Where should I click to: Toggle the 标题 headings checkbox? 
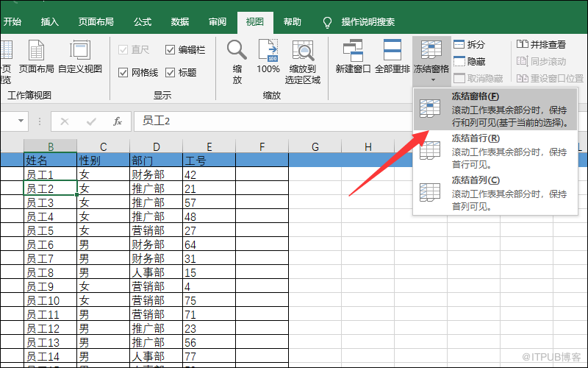pos(171,72)
